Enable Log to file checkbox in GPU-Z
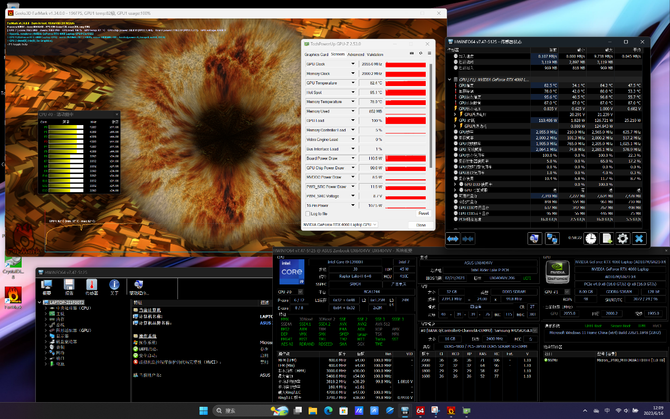Image resolution: width=670 pixels, height=419 pixels. pyautogui.click(x=307, y=214)
